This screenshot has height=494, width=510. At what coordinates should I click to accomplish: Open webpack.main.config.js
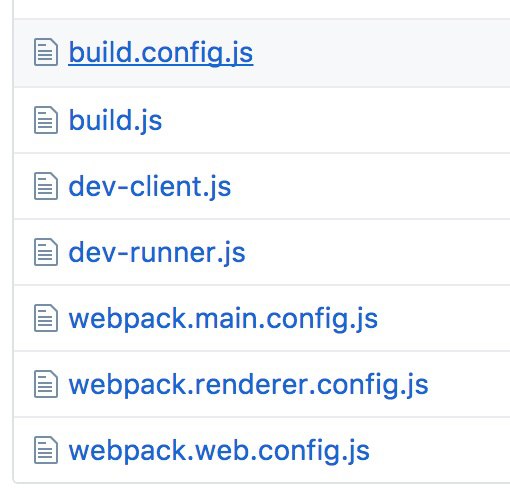point(223,319)
